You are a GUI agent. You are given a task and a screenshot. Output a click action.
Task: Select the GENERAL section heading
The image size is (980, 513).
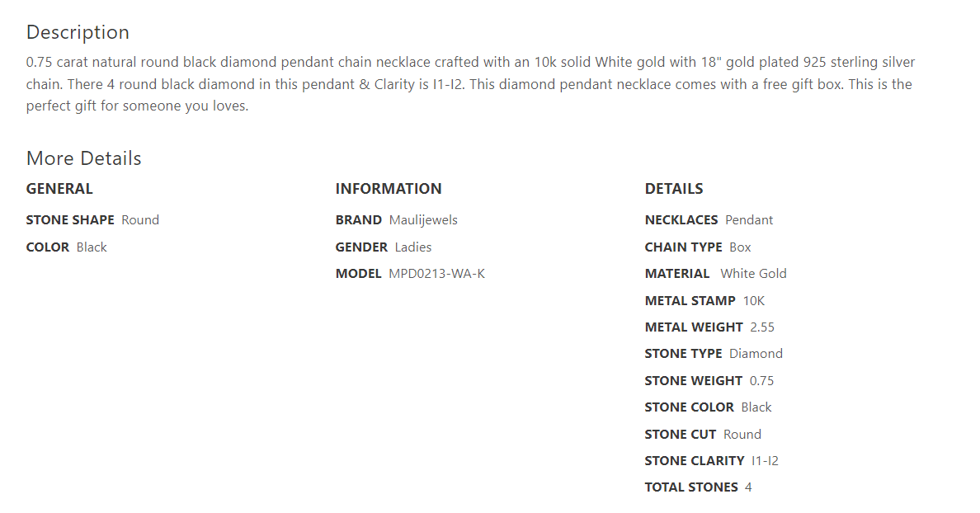click(59, 189)
